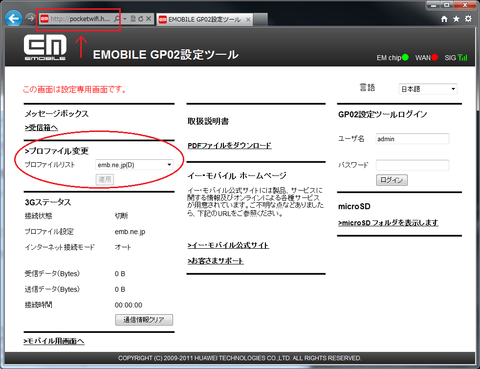Image resolution: width=480 pixels, height=369 pixels.
Task: Click the EM chip green status indicator
Action: (x=405, y=57)
